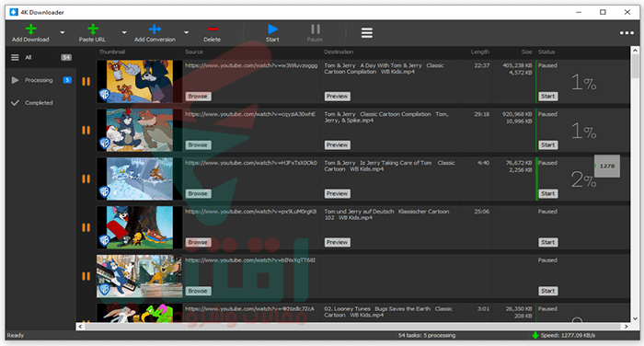Click pause icon for A Day With Tom & Jerry
Image resolution: width=644 pixels, height=346 pixels.
coord(86,81)
